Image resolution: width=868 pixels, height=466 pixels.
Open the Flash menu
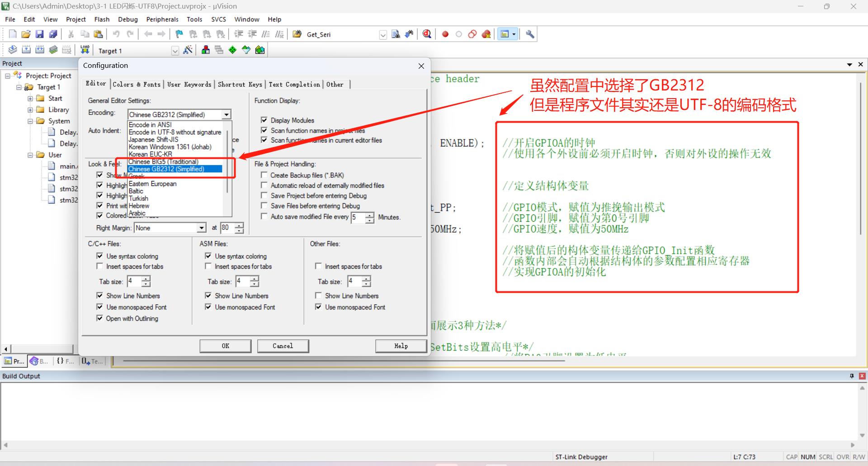pyautogui.click(x=102, y=19)
